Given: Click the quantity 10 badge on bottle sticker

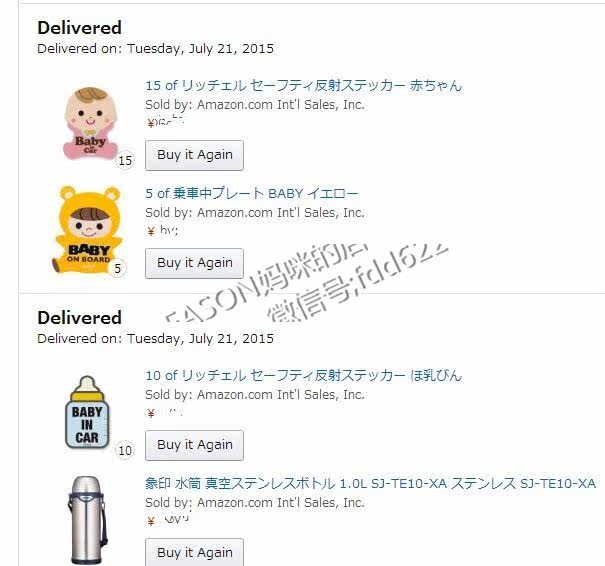Looking at the screenshot, I should 125,450.
